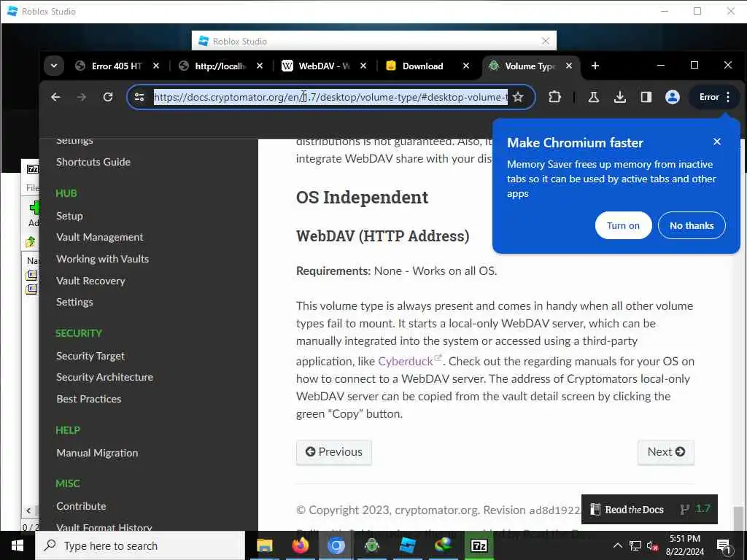Go to the Previous documentation page
This screenshot has height=560, width=747.
point(334,452)
